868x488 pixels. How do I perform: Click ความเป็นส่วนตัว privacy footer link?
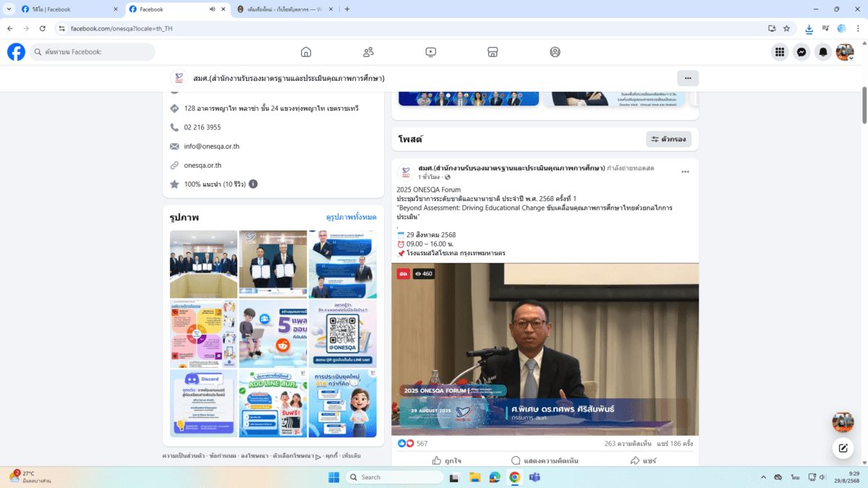tap(183, 456)
